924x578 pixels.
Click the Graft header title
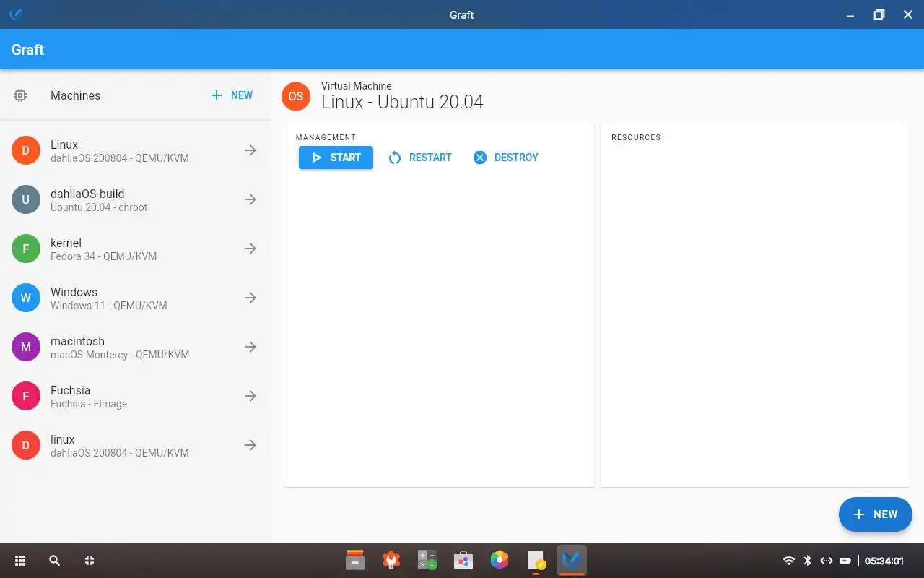[x=27, y=49]
